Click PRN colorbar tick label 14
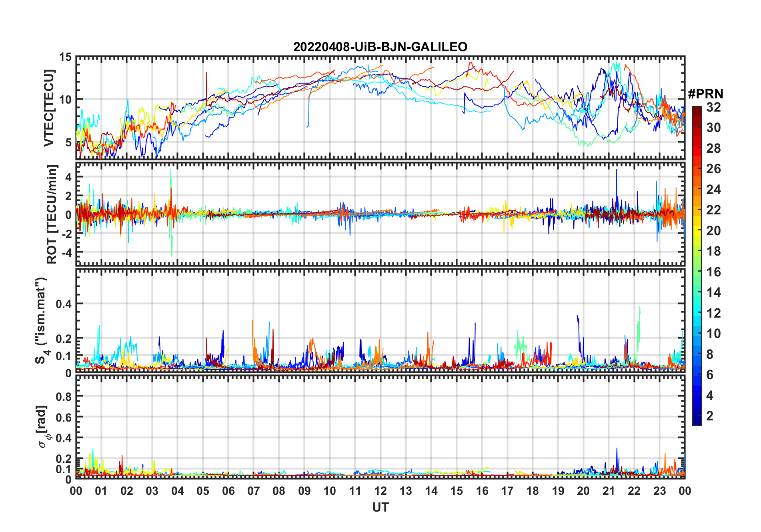Image resolution: width=761 pixels, height=532 pixels. pos(713,292)
